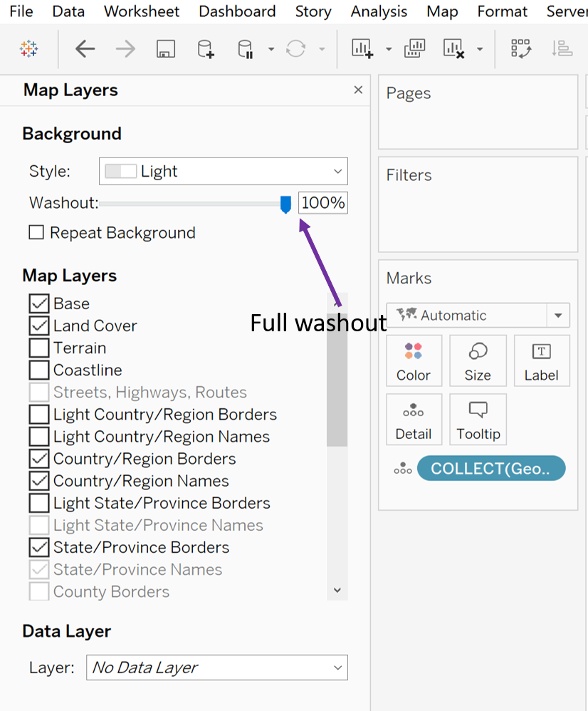Check the Repeat Background option
Screen dimensions: 588x711
click(x=36, y=232)
